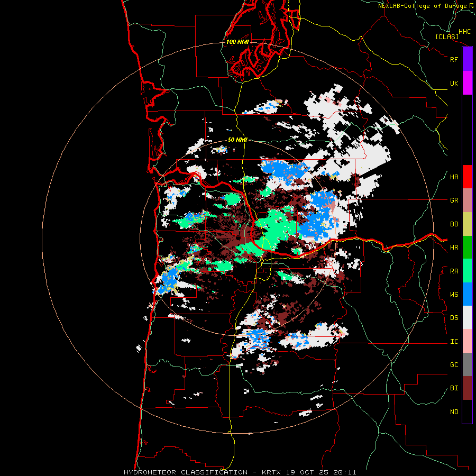Click the light green RA legend swatch
Screen dimensions: 476x476
(x=467, y=271)
